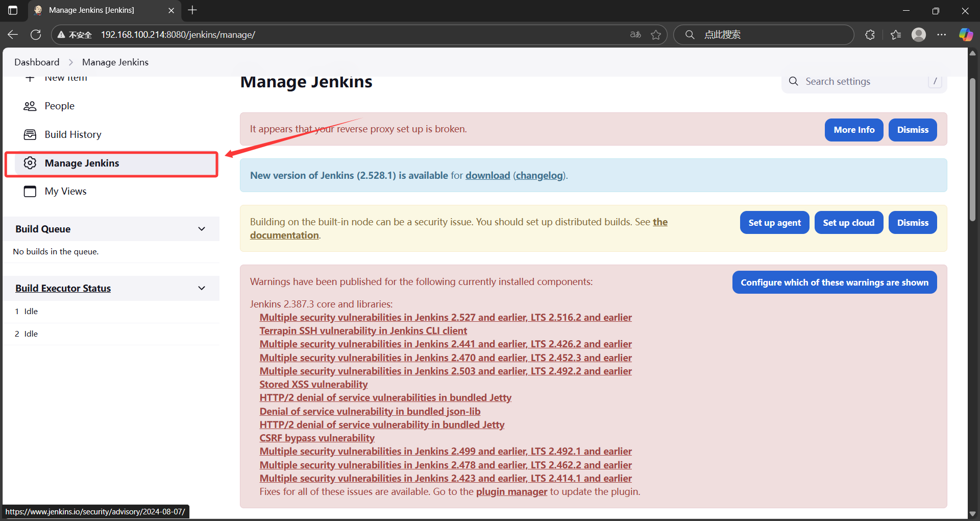Open the Copilot sidebar icon

966,35
